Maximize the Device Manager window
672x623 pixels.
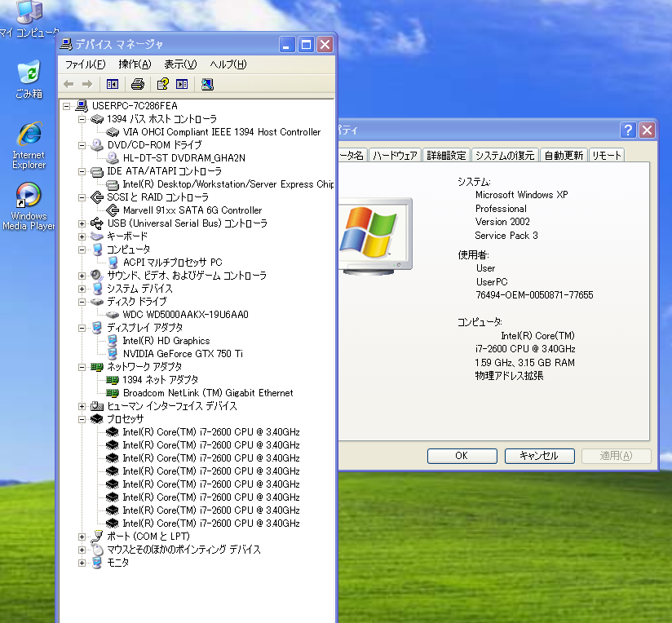306,44
